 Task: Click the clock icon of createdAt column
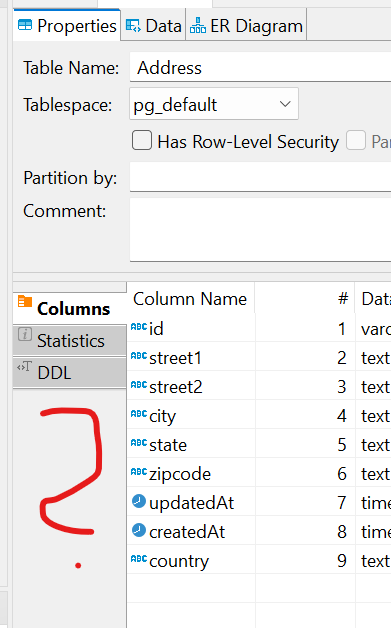click(x=139, y=530)
